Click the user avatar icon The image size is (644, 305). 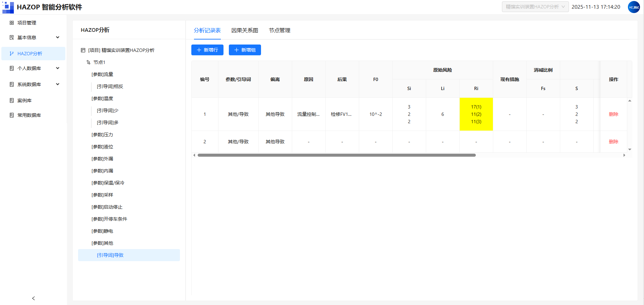(x=634, y=7)
